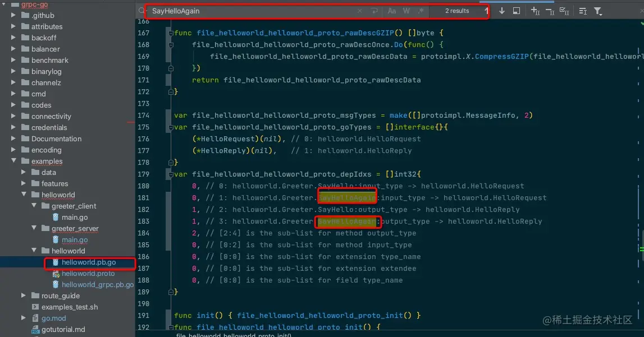This screenshot has width=644, height=337.
Task: Select the benchmark folder
Action: [50, 60]
